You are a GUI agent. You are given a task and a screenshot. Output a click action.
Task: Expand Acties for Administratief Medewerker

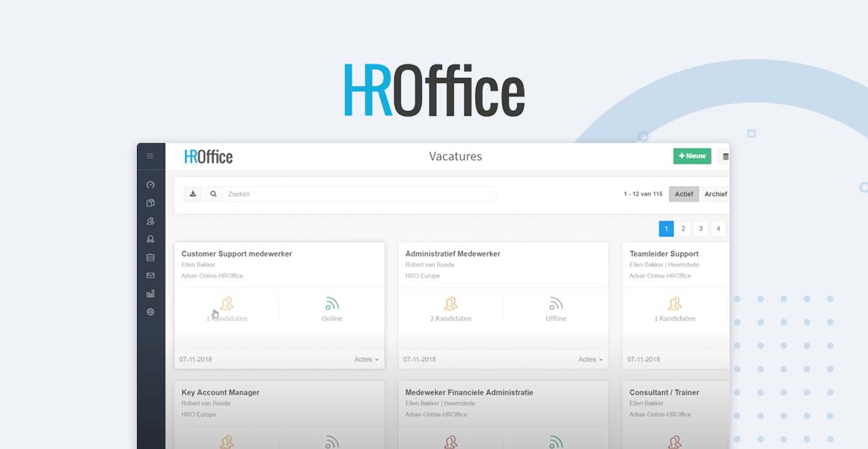click(590, 359)
